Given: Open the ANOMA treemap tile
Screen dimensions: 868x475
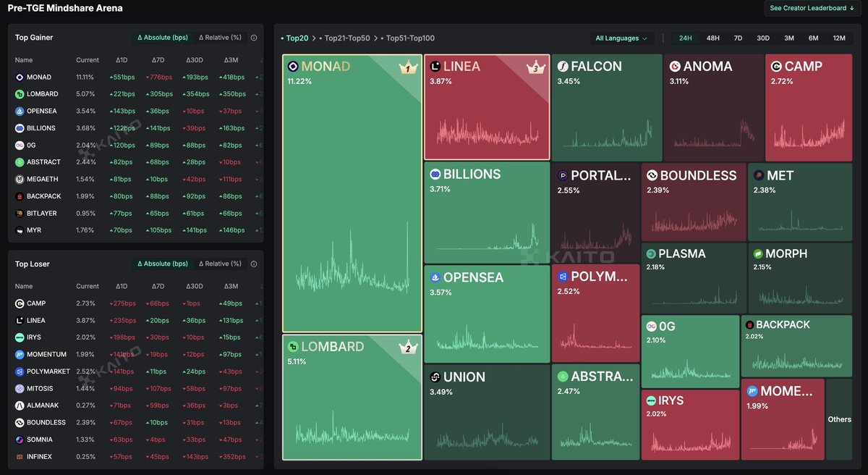Looking at the screenshot, I should tap(712, 107).
